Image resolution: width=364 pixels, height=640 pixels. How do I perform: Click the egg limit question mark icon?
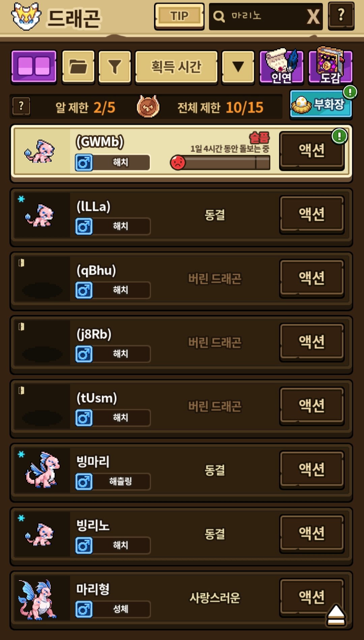(x=21, y=107)
